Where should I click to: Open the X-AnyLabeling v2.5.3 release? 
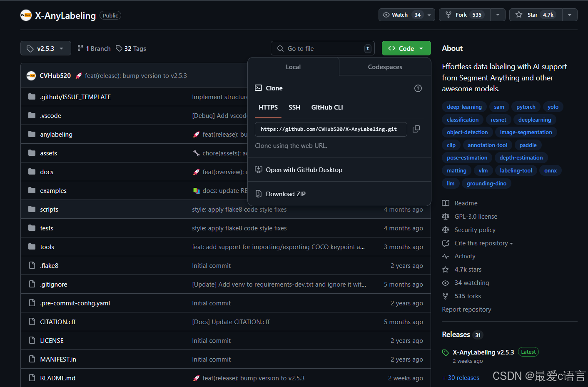483,352
